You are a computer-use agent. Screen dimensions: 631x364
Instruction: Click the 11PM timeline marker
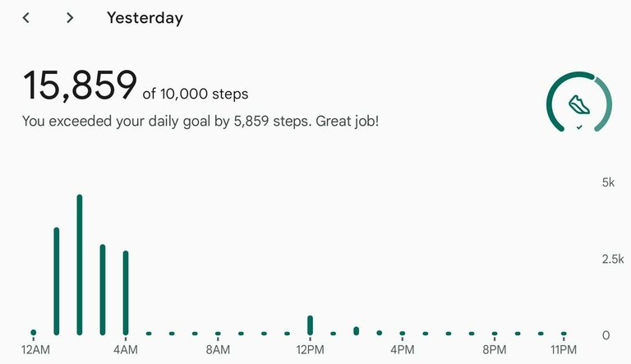pos(564,349)
